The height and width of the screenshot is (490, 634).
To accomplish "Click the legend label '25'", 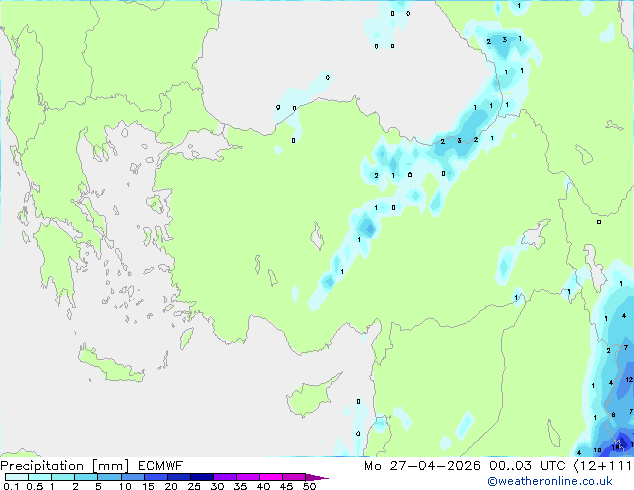I will coord(194,486).
